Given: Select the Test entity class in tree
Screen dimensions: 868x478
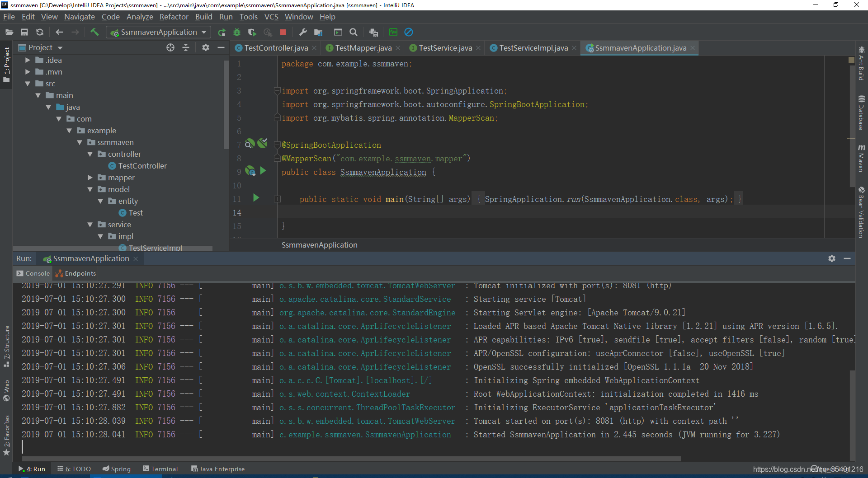Looking at the screenshot, I should [131, 213].
